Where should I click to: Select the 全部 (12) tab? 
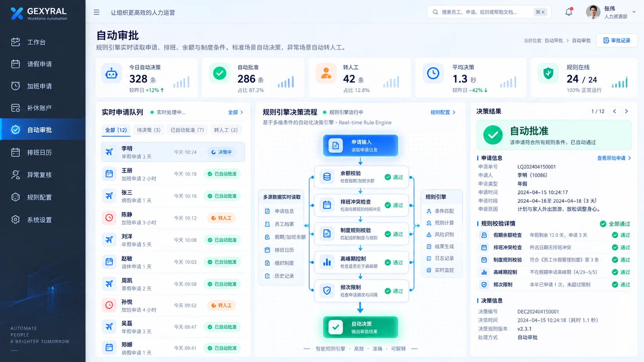(x=116, y=130)
